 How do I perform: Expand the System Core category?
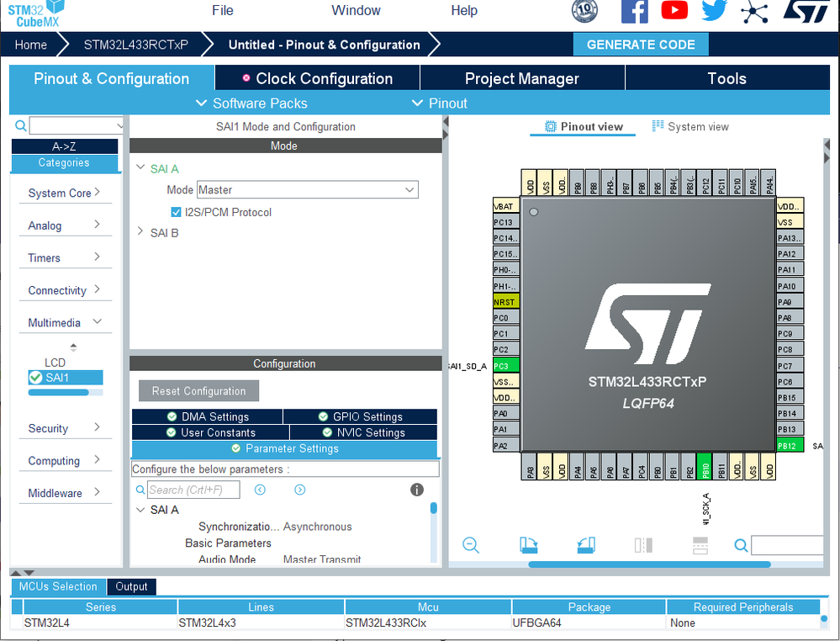[x=64, y=193]
